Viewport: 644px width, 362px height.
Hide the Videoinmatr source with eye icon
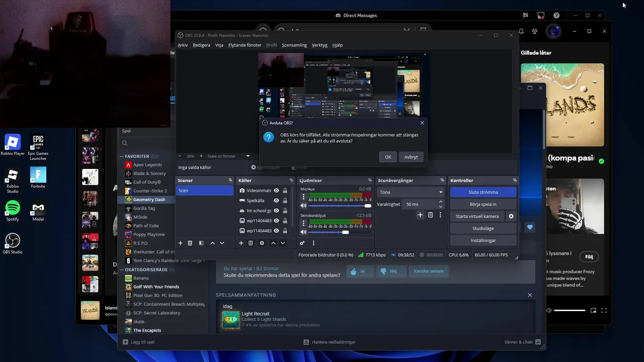coord(276,191)
